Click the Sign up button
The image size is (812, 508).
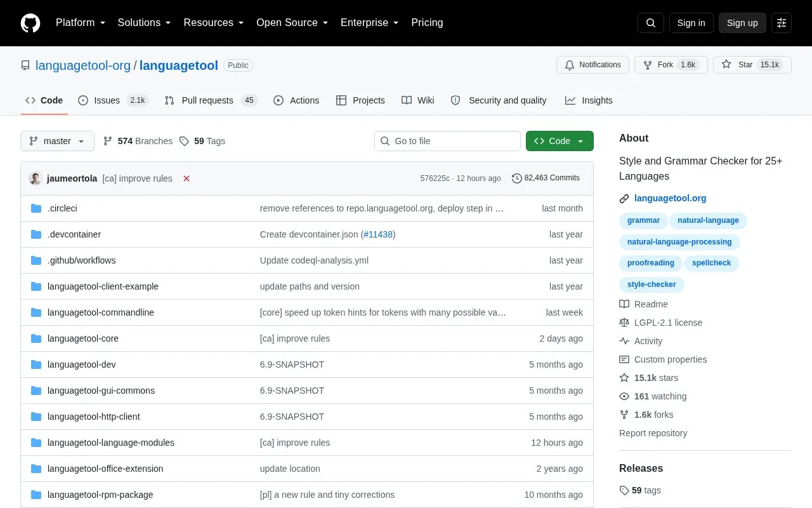(742, 23)
